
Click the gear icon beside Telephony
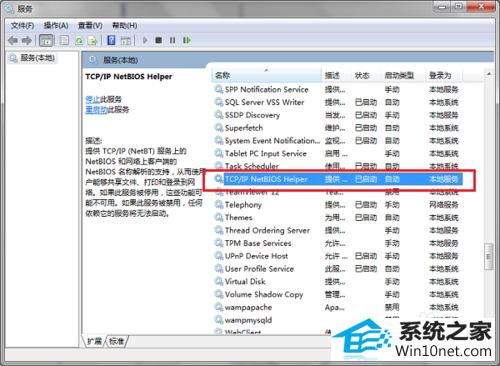tap(219, 204)
